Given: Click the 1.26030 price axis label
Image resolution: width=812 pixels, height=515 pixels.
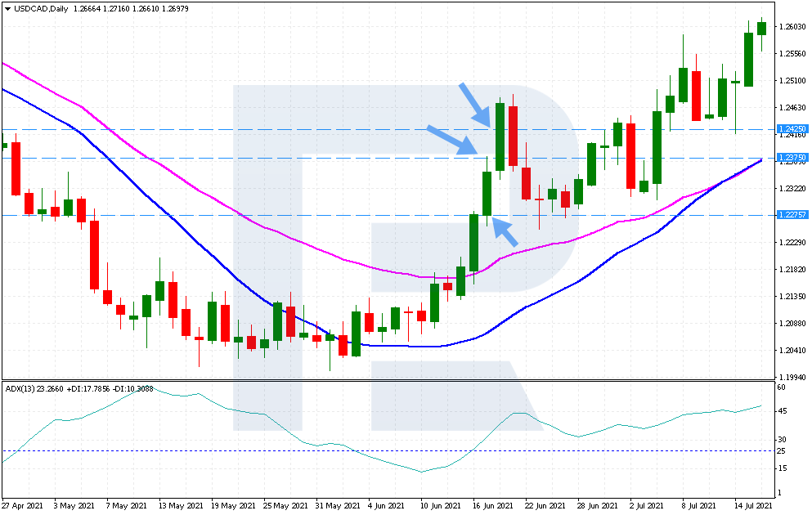Looking at the screenshot, I should [792, 27].
